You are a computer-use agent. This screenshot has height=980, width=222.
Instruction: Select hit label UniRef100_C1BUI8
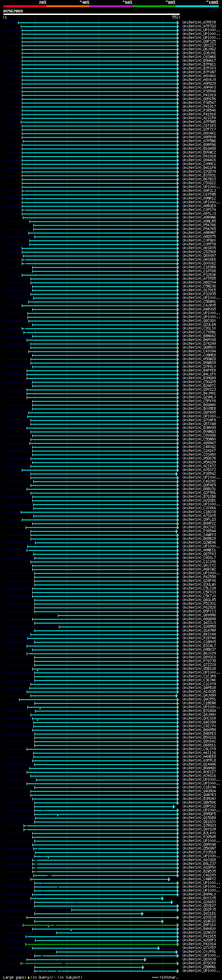199,512
